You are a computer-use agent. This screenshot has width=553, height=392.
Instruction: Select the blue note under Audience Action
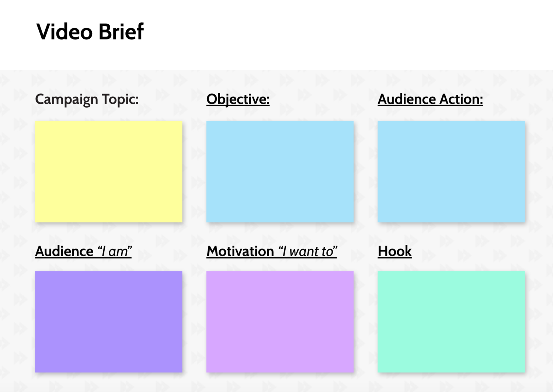(x=451, y=171)
